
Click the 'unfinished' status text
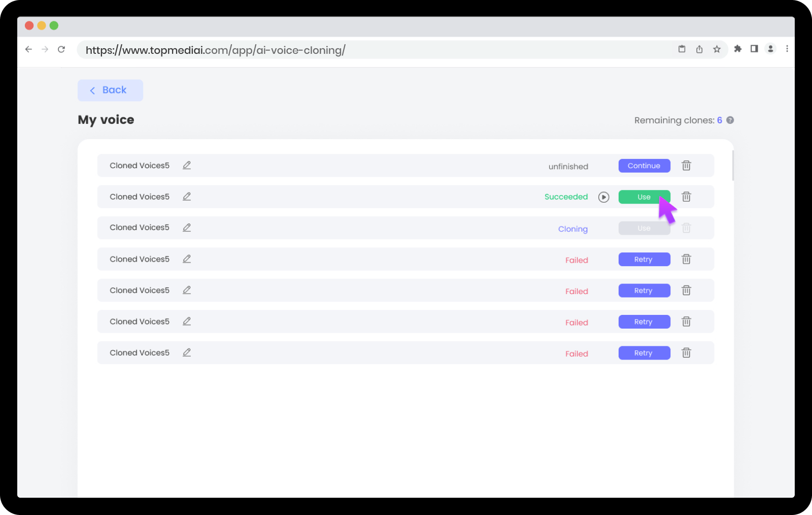click(x=568, y=167)
